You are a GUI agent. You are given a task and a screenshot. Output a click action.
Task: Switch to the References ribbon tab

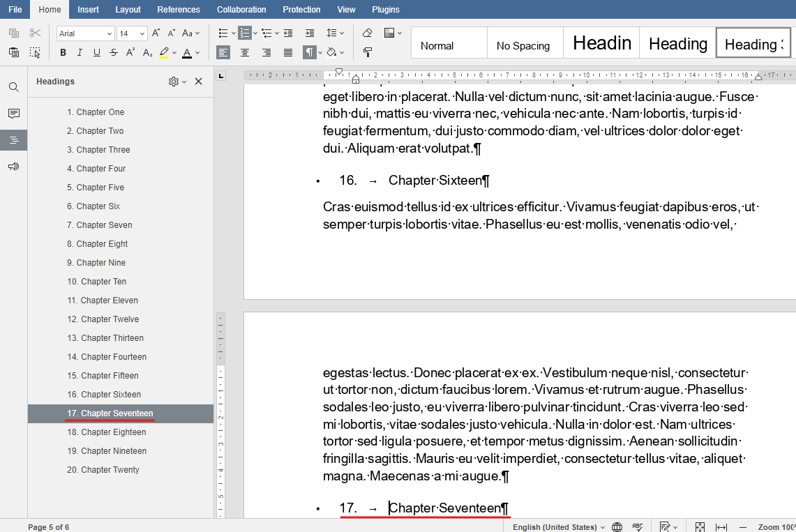(179, 9)
